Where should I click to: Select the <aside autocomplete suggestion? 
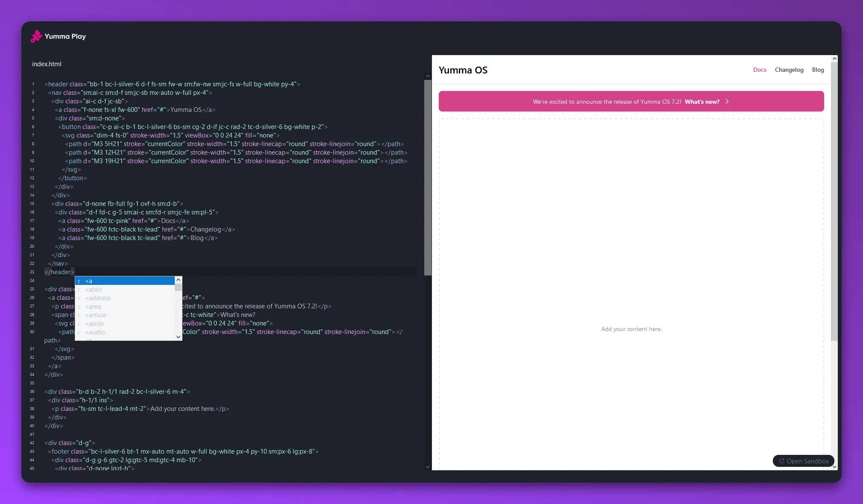(125, 324)
